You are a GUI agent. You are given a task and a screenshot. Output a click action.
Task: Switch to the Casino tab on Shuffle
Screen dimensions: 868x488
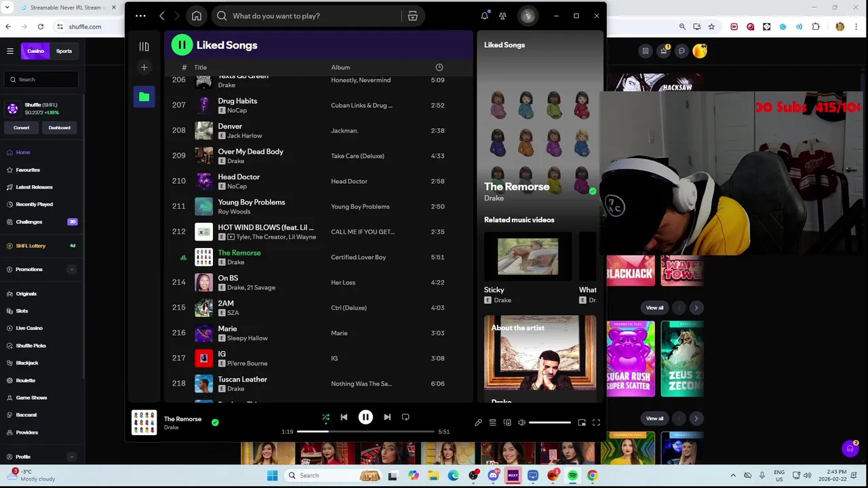[35, 51]
